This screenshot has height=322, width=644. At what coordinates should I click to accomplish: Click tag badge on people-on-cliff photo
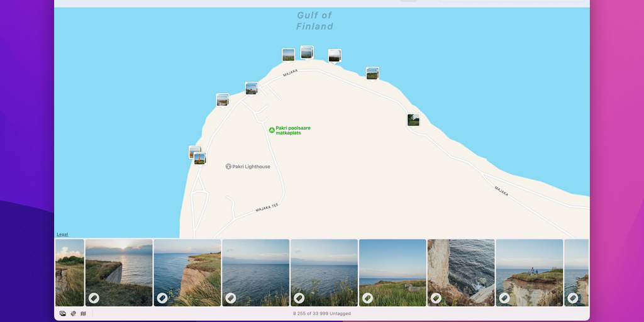(504, 297)
